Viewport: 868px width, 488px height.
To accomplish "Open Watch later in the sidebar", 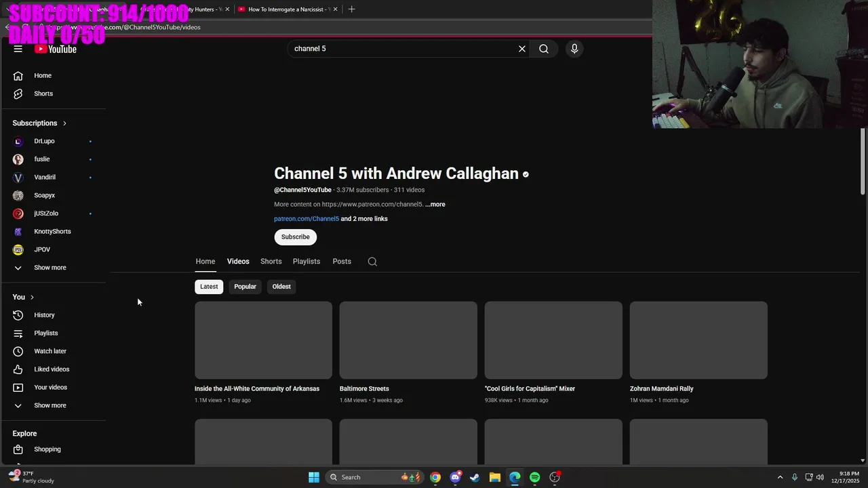I will click(54, 351).
